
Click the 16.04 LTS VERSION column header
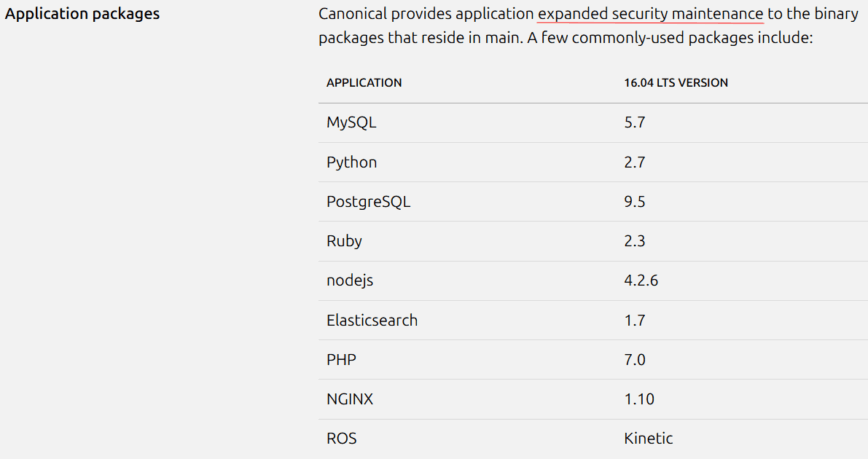675,83
